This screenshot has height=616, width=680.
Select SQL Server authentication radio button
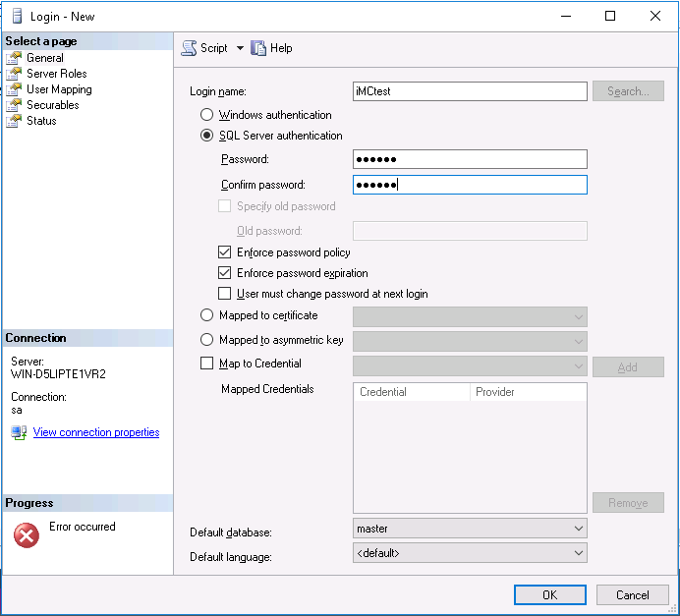click(x=207, y=136)
